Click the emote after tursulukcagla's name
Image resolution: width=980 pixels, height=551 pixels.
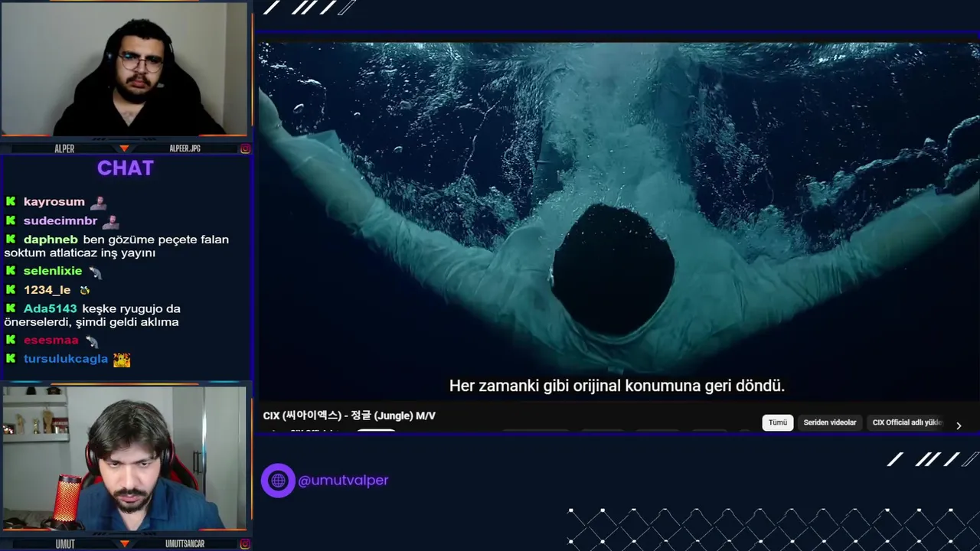pyautogui.click(x=122, y=359)
